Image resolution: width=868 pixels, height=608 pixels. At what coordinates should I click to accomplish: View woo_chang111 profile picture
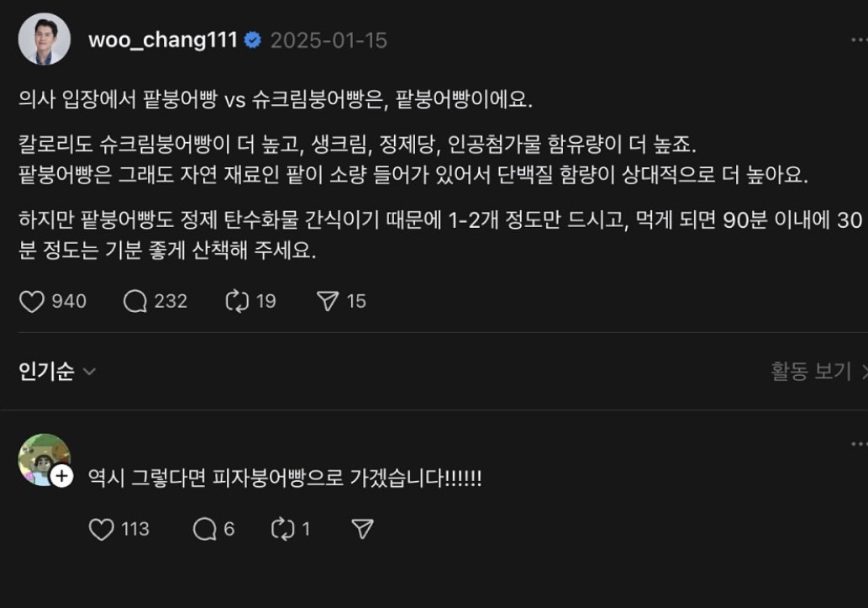point(45,40)
